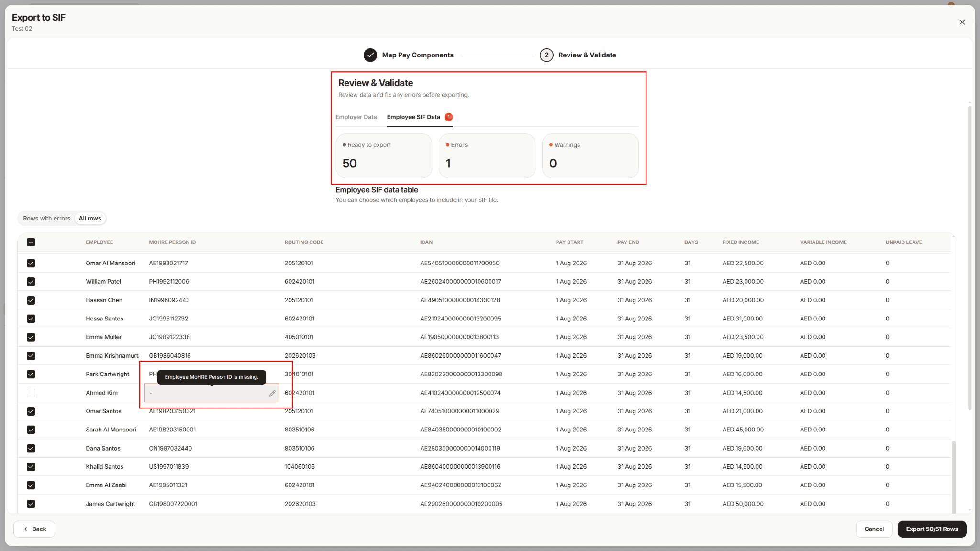The height and width of the screenshot is (551, 980).
Task: Click routing code 104060106 for Khalid Santos
Action: [300, 467]
